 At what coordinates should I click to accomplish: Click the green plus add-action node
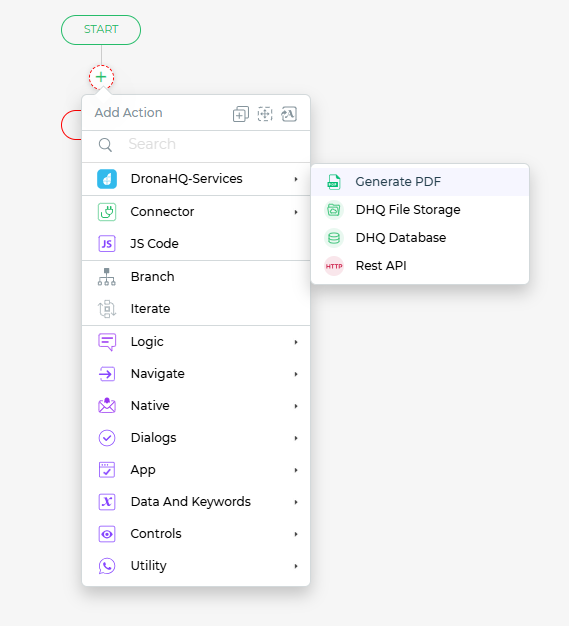coord(101,77)
